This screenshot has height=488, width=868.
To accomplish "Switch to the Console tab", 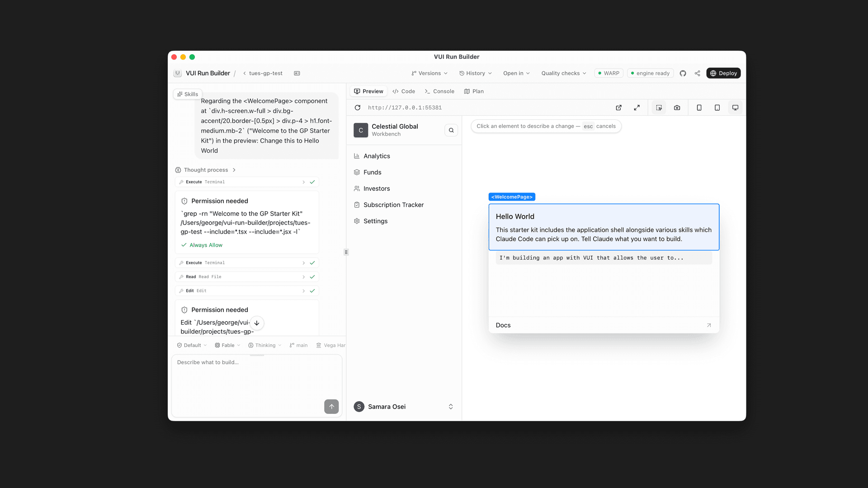I will [439, 91].
